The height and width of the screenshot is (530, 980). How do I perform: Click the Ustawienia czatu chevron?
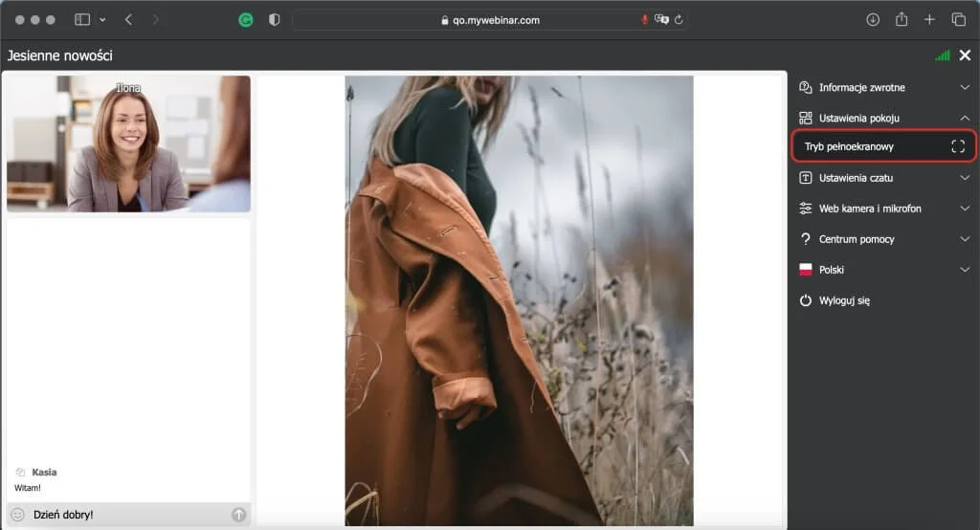tap(965, 178)
